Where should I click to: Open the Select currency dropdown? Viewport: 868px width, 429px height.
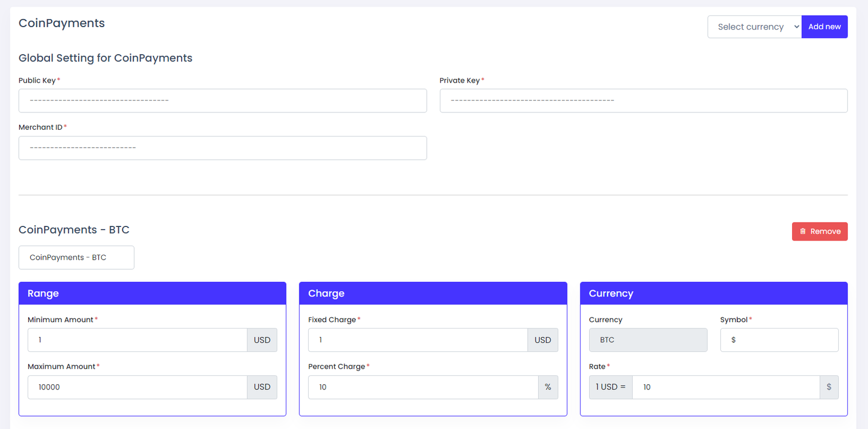(754, 27)
